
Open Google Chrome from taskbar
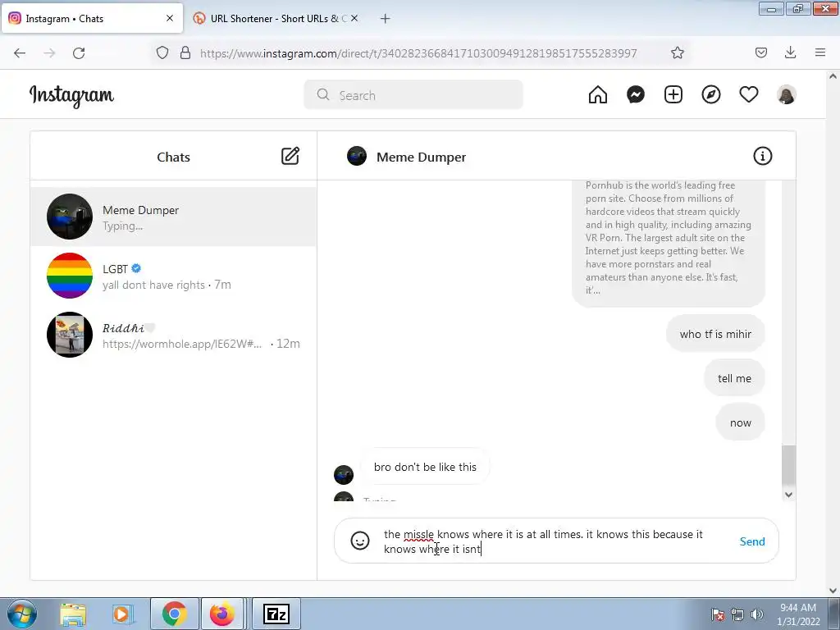174,614
